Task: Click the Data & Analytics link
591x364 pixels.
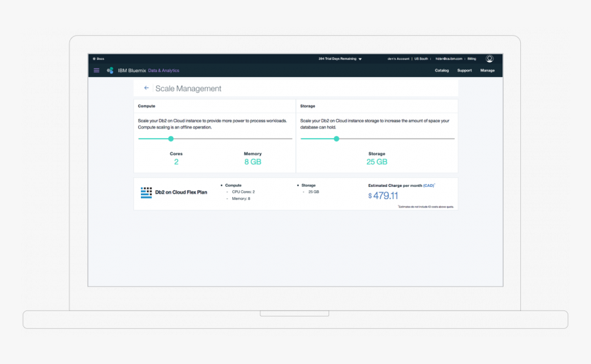Action: 164,71
